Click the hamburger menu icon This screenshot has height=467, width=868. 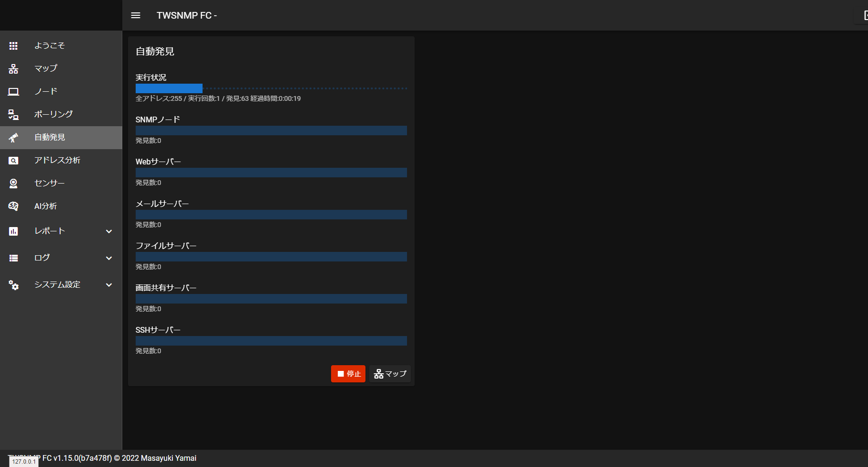[x=136, y=15]
